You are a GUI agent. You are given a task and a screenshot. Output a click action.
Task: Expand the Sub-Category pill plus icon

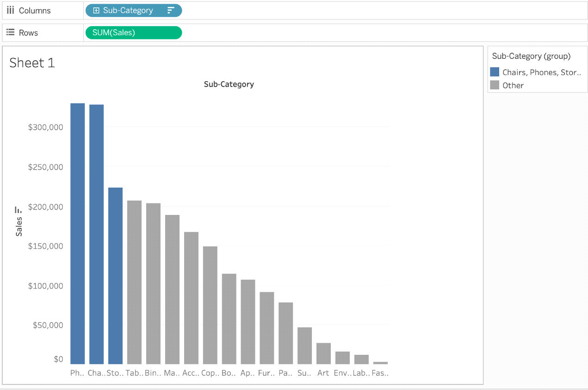(x=96, y=10)
